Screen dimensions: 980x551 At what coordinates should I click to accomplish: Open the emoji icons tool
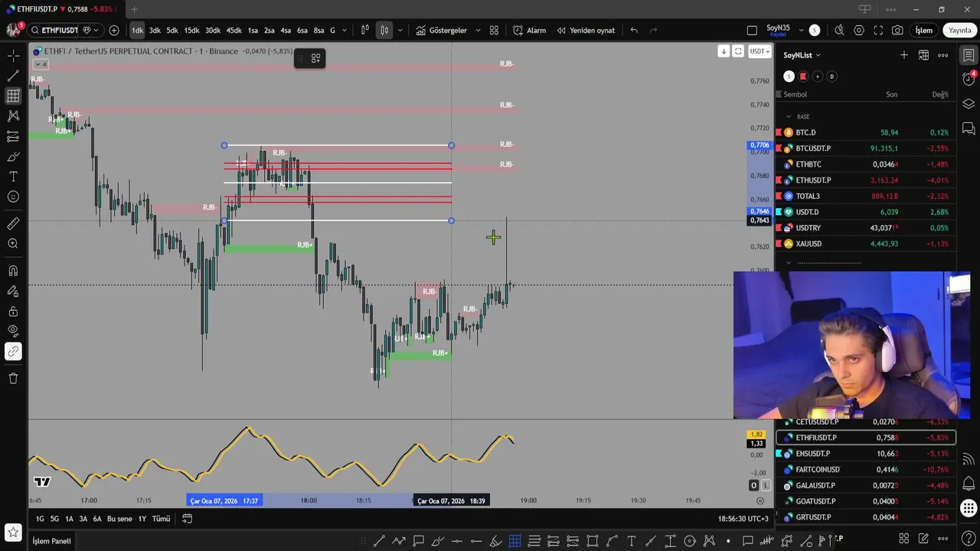(x=13, y=197)
